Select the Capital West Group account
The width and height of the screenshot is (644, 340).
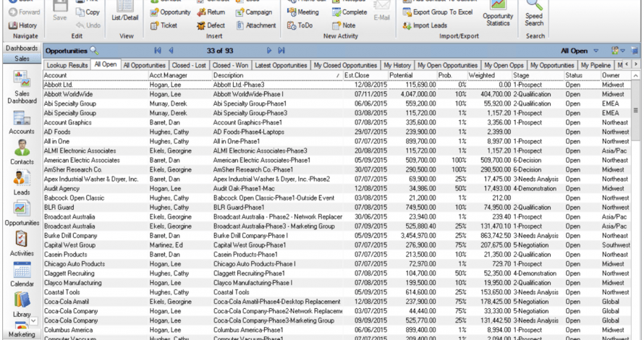(69, 245)
